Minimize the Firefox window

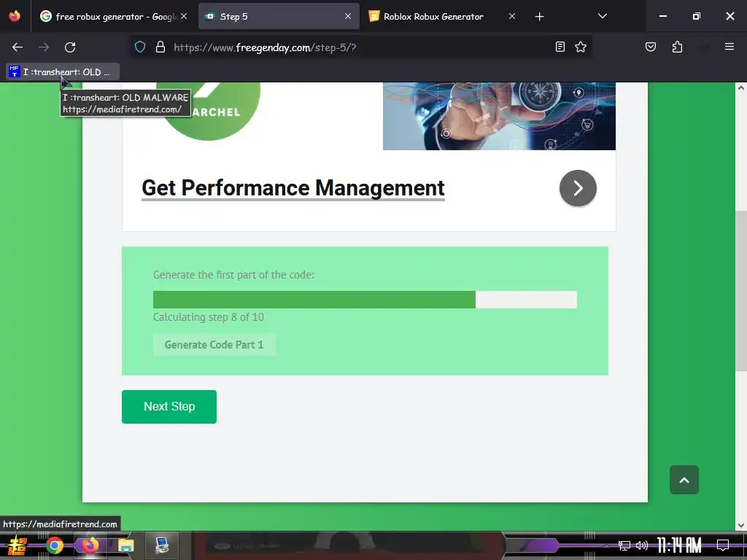662,16
